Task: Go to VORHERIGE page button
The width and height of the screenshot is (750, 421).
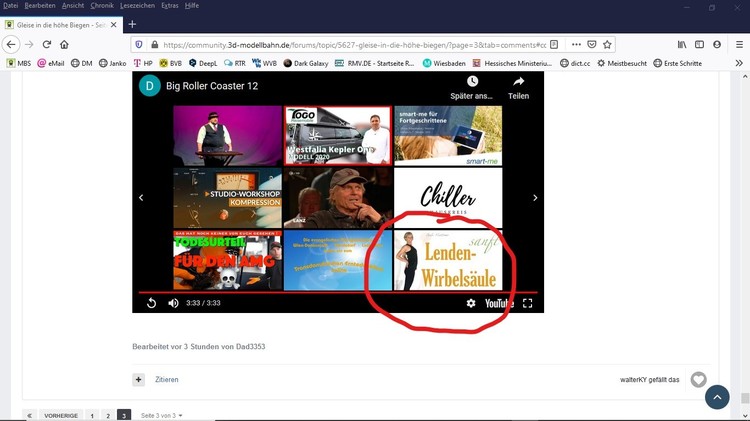Action: [x=61, y=415]
